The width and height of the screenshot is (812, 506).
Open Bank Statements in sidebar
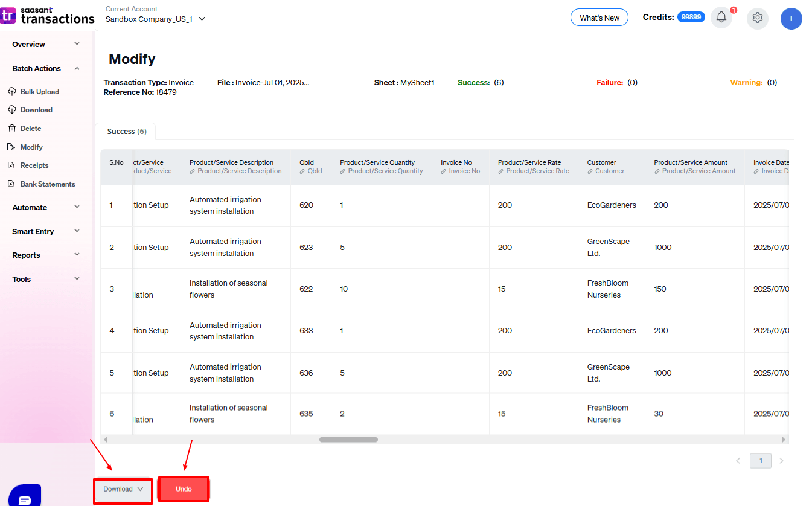47,184
